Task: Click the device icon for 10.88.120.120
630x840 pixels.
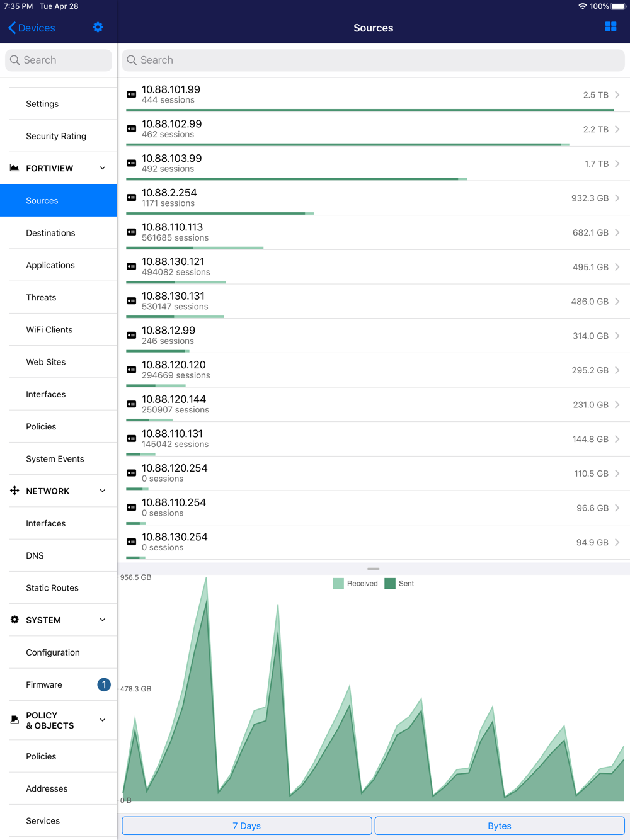Action: point(132,370)
